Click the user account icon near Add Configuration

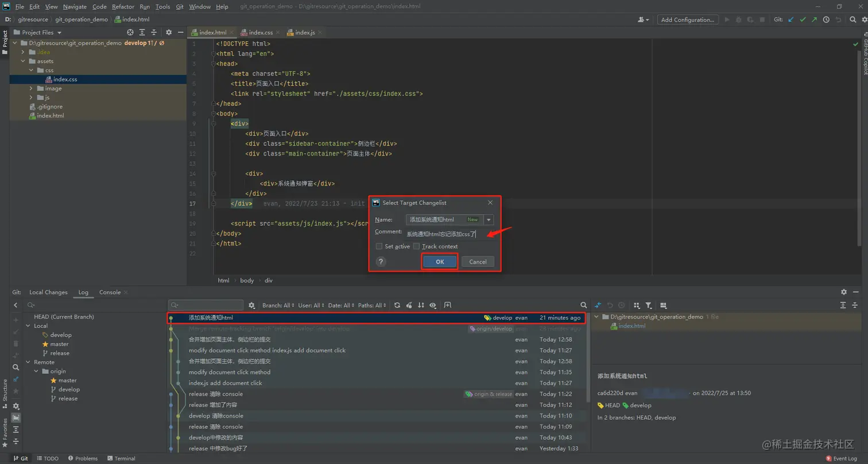click(x=643, y=20)
